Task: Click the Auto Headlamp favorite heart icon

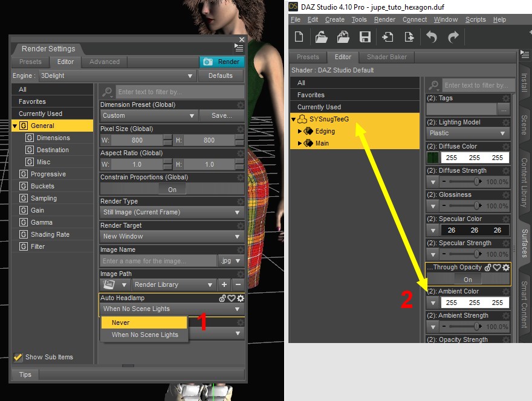Action: pos(232,298)
